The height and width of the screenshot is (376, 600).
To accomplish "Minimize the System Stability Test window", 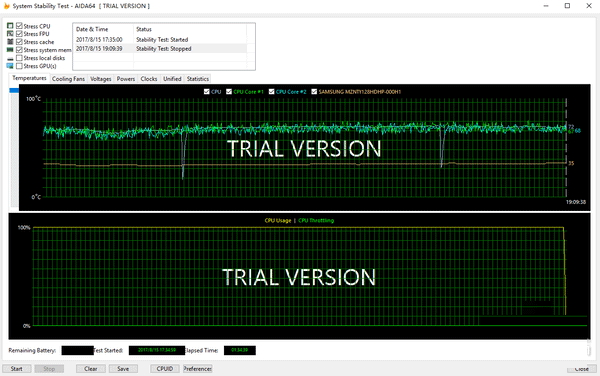I will pyautogui.click(x=546, y=6).
